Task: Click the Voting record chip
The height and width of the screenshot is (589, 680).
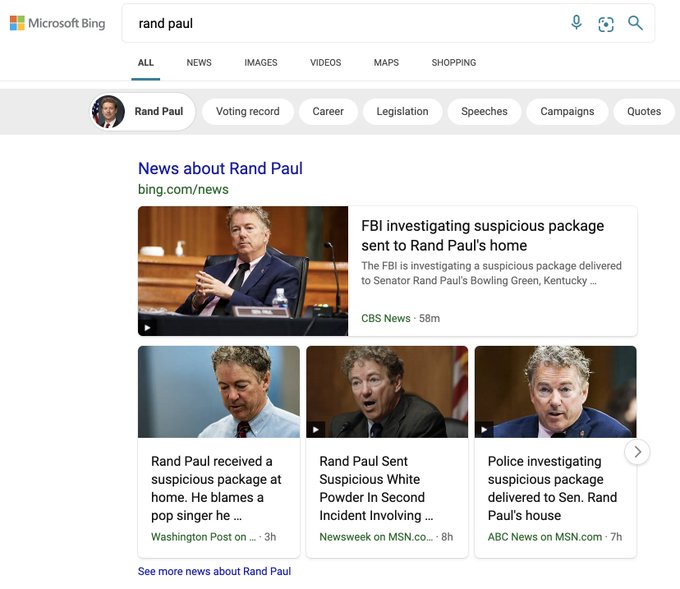Action: (248, 111)
